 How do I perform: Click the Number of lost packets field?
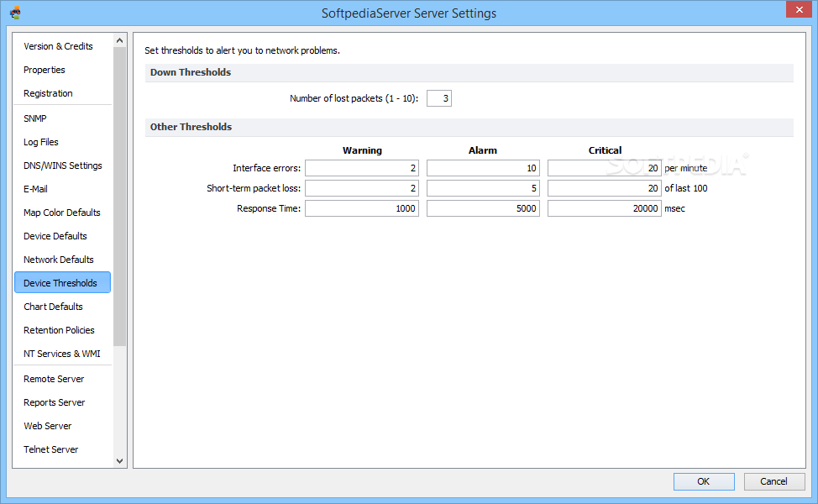(438, 98)
